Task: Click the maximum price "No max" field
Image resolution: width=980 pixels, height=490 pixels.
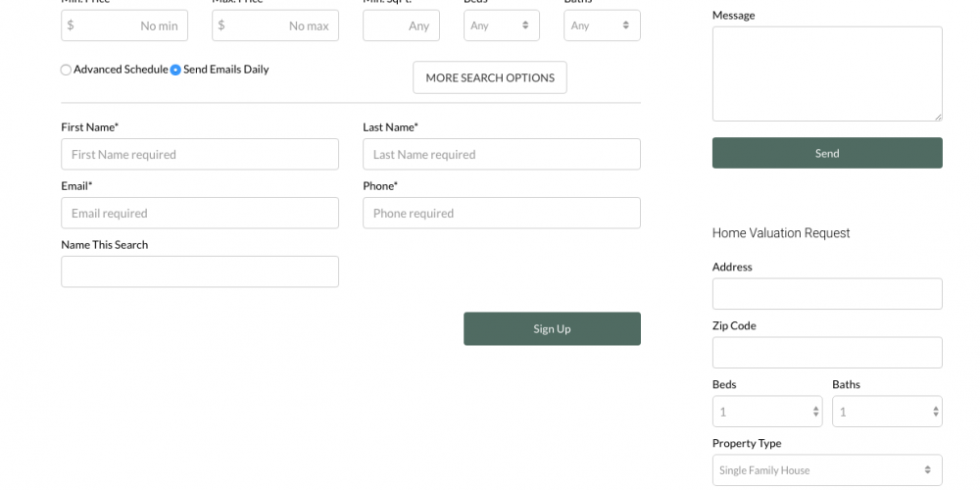Action: point(275,26)
